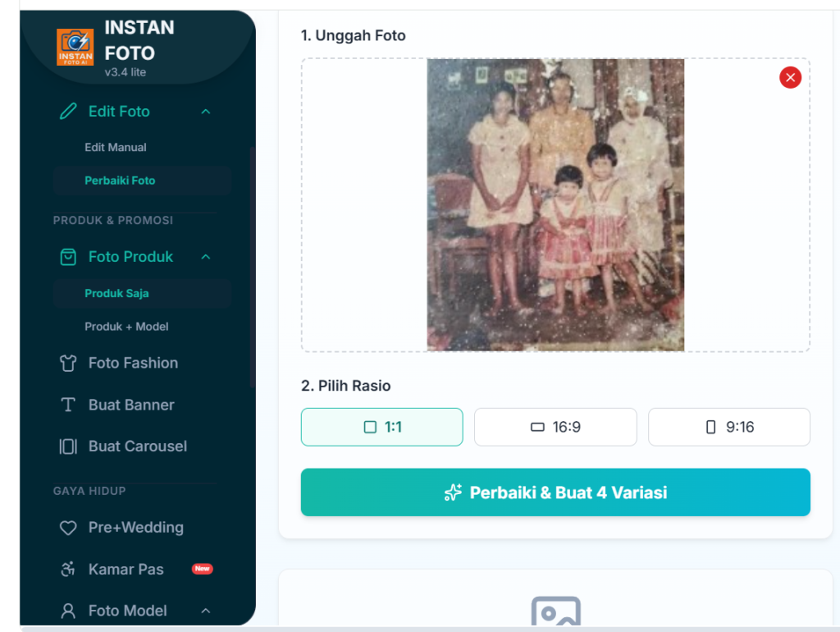The height and width of the screenshot is (632, 840).
Task: Open the Edit Manual submenu item
Action: pos(116,148)
